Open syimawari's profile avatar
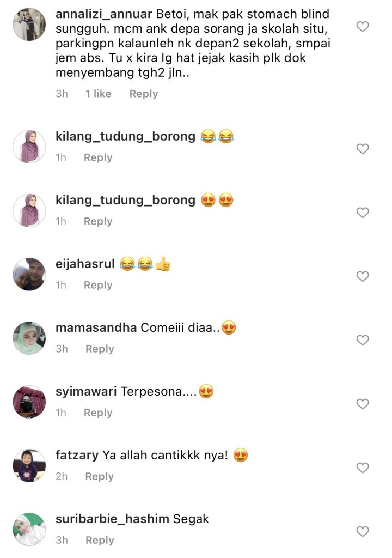Image resolution: width=392 pixels, height=558 pixels. [29, 402]
